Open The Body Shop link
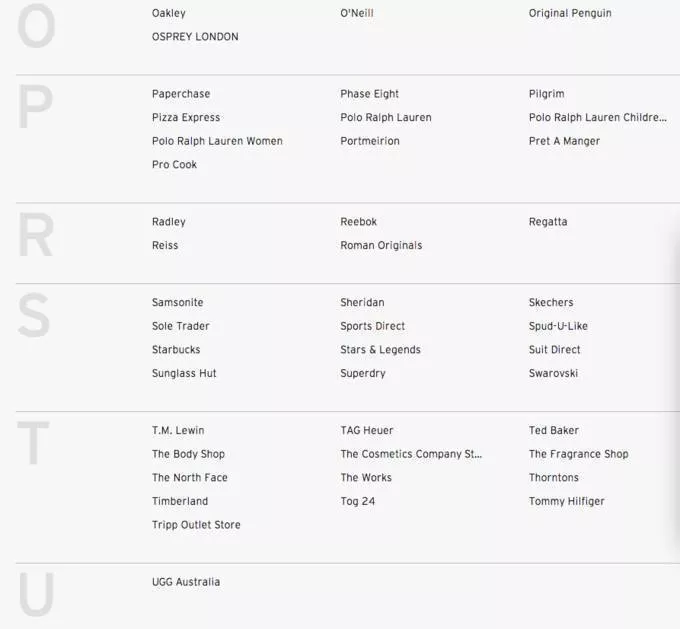680x629 pixels. coord(188,454)
